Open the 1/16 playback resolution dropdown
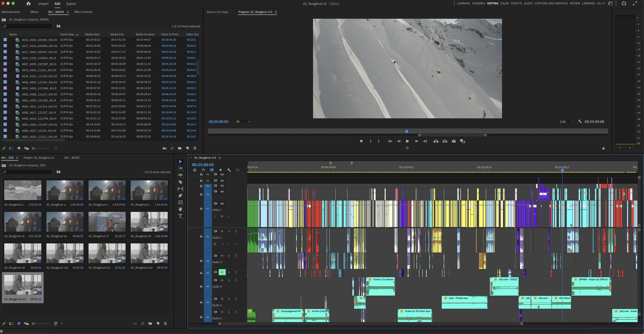This screenshot has height=334, width=644. coord(566,122)
